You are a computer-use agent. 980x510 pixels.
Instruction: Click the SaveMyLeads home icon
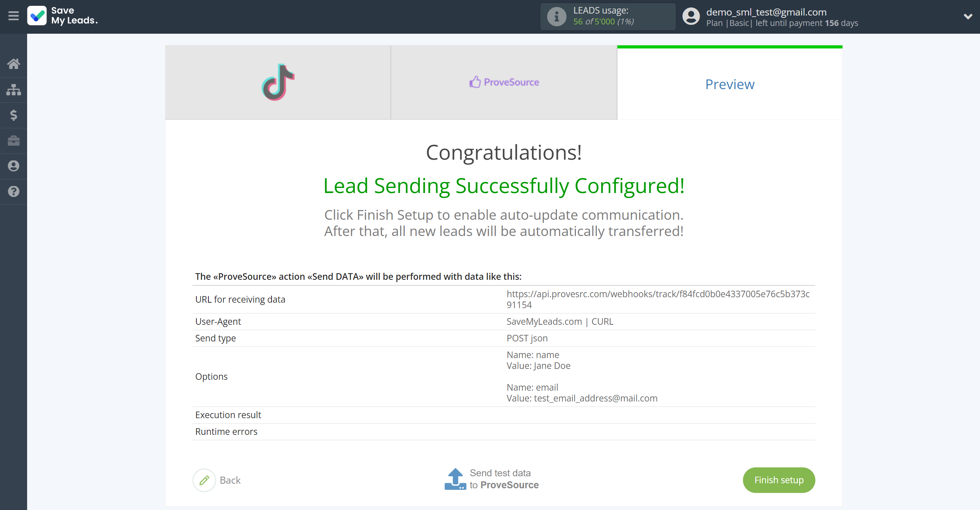(x=14, y=63)
